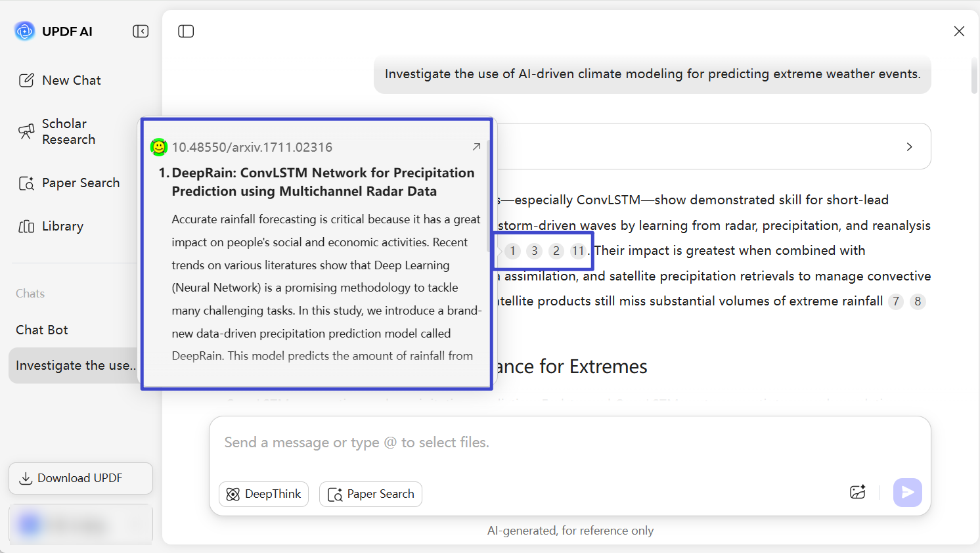Viewport: 980px width, 553px height.
Task: Click the DeepRain abstract text
Action: click(x=326, y=288)
